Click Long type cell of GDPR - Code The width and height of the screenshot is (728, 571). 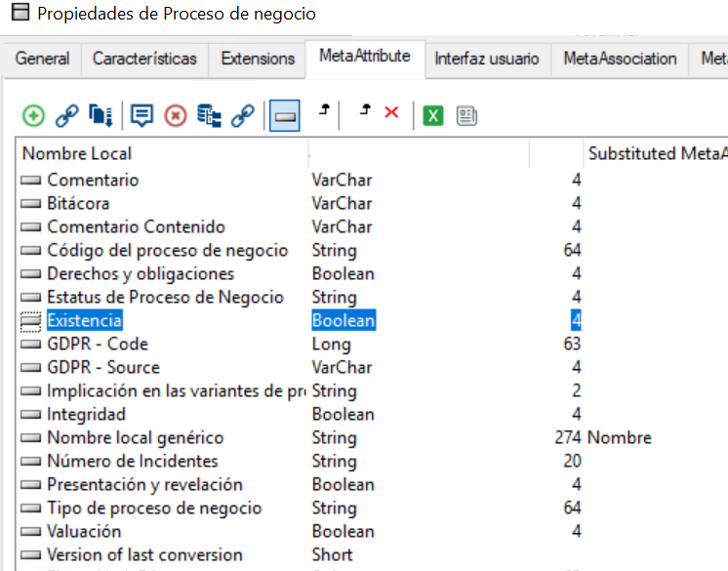[331, 345]
